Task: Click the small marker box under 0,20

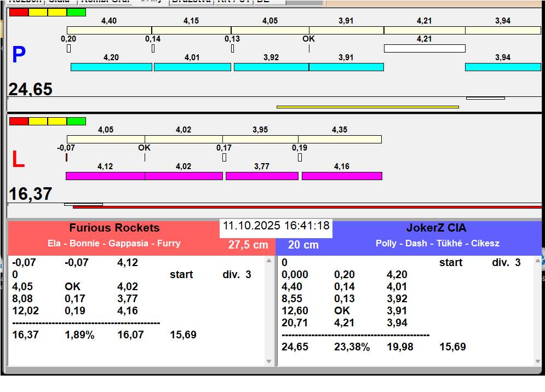Action: pos(68,49)
